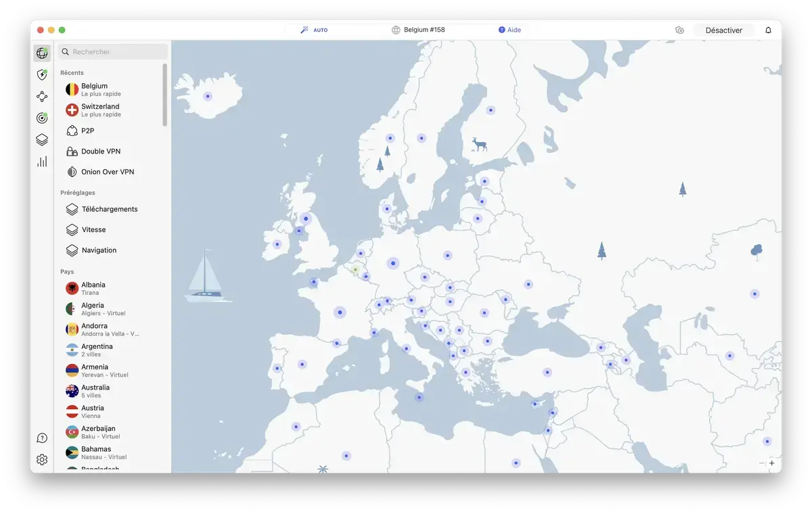
Task: Click the Belgium #158 connection status
Action: (418, 30)
